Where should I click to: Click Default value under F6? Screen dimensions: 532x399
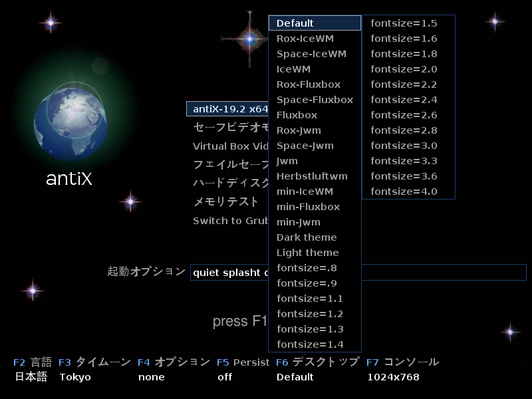(x=295, y=377)
